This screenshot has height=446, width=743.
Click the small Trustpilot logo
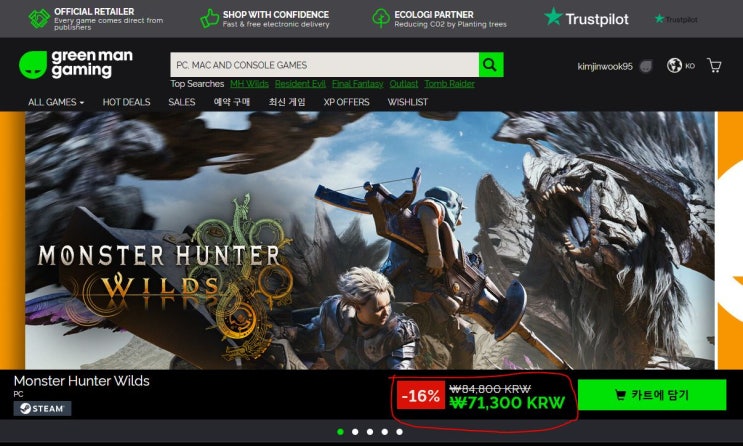click(x=676, y=19)
